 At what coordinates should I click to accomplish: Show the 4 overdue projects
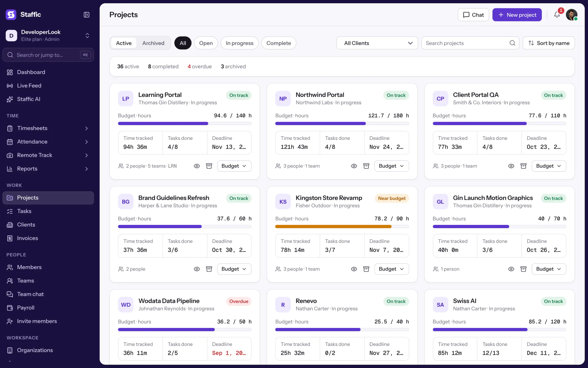[x=200, y=67]
